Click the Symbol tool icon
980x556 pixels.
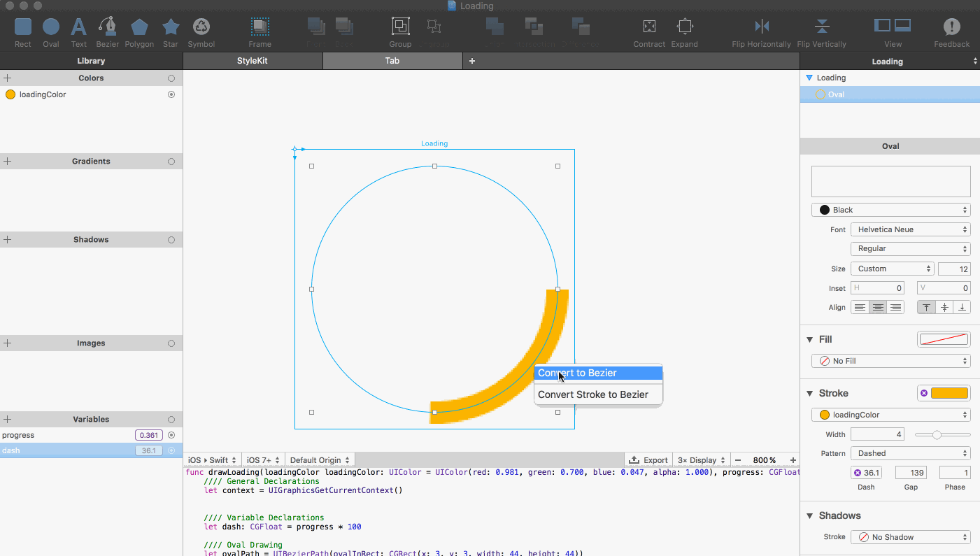click(201, 27)
